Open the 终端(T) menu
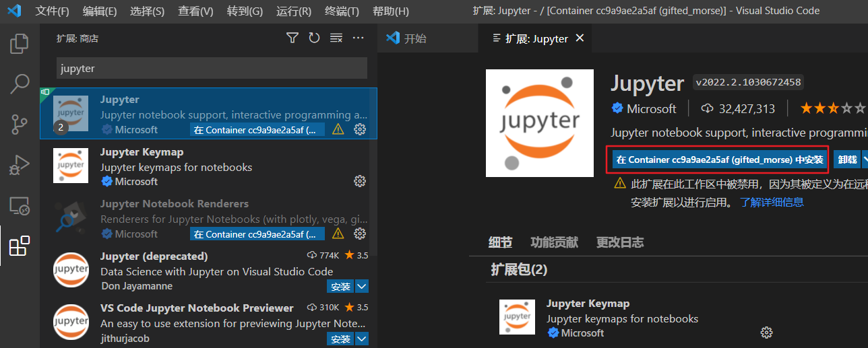 (342, 11)
